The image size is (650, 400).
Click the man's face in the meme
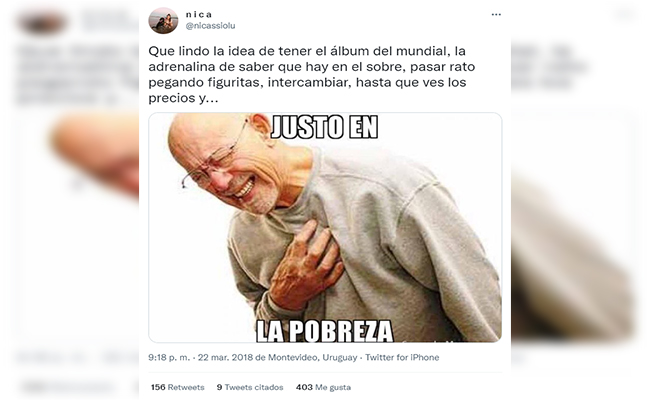(x=224, y=164)
